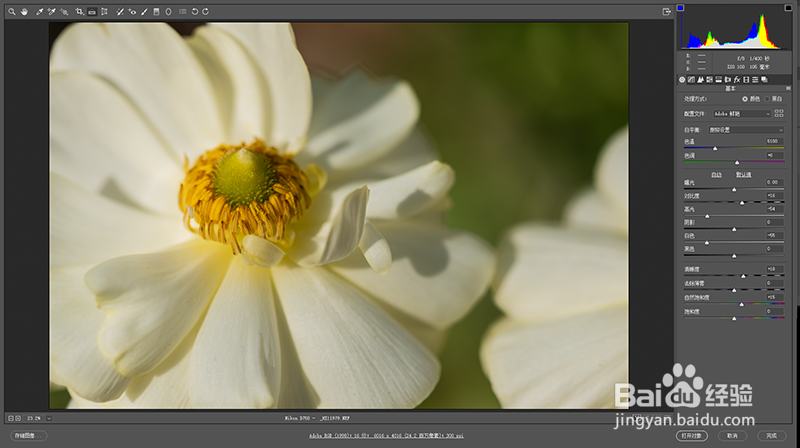Open the Basic panel flyout menu
The height and width of the screenshot is (448, 800).
coord(788,88)
